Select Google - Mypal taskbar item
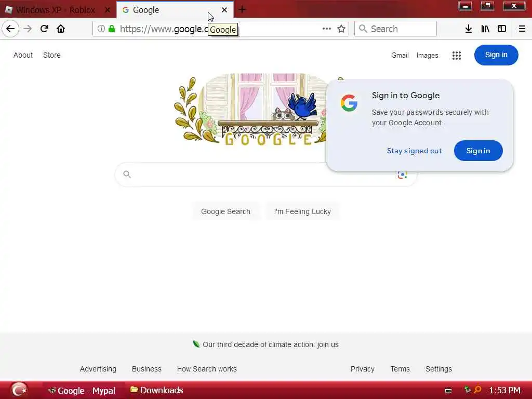 (83, 391)
